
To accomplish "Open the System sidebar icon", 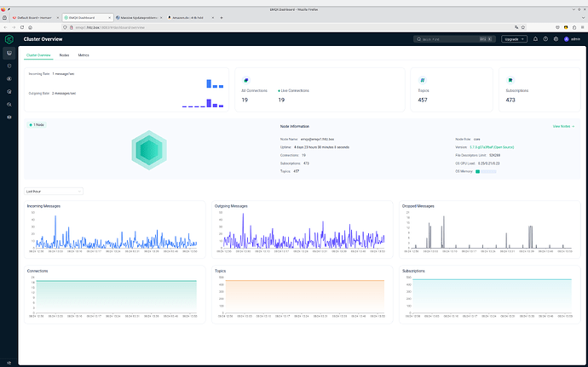I will [9, 117].
